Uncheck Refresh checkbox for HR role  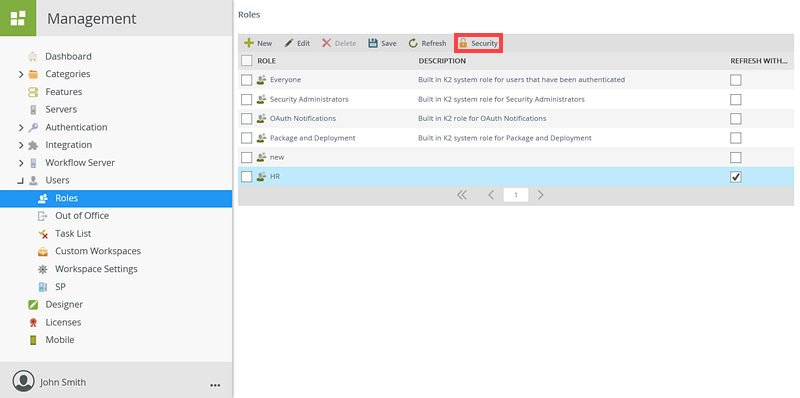coord(735,177)
